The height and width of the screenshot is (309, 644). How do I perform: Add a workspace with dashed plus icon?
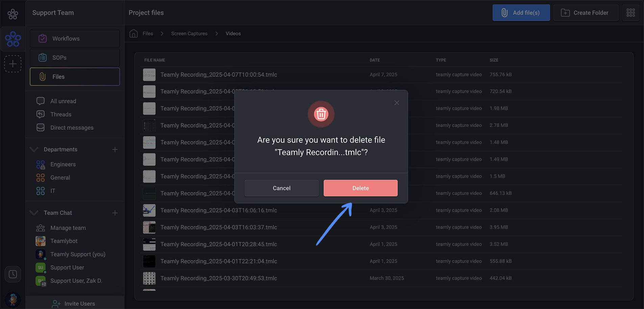tap(13, 64)
